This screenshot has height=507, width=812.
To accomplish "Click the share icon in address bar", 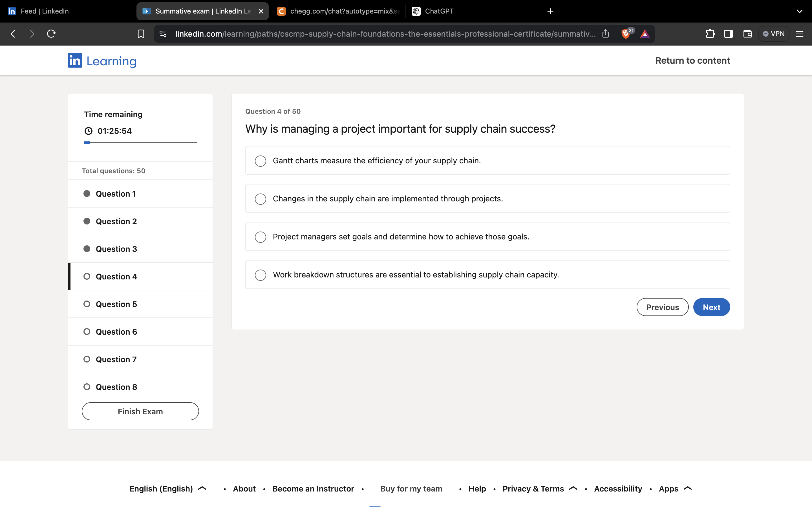I will coord(605,34).
